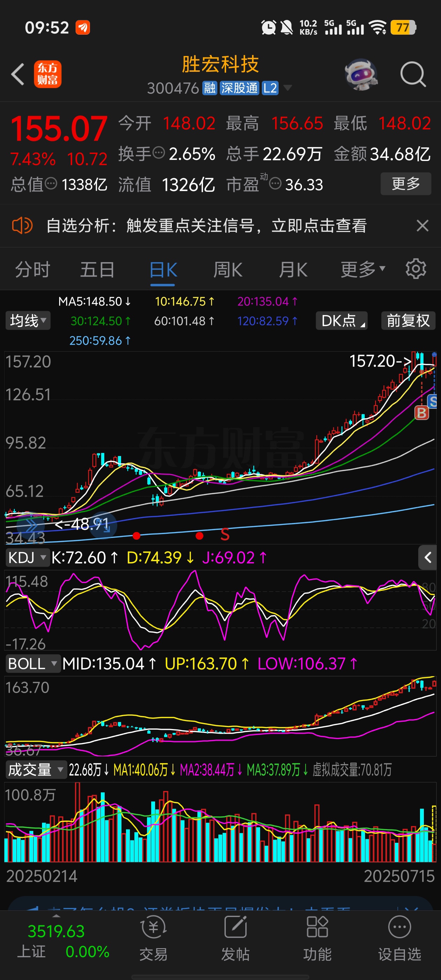
Task: Open the KDJ indicator dropdown
Action: pos(27,558)
